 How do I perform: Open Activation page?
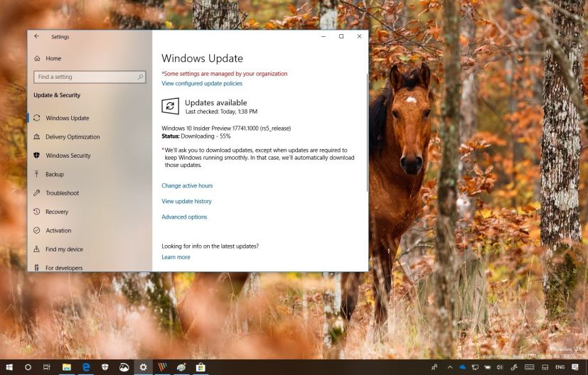pos(58,230)
